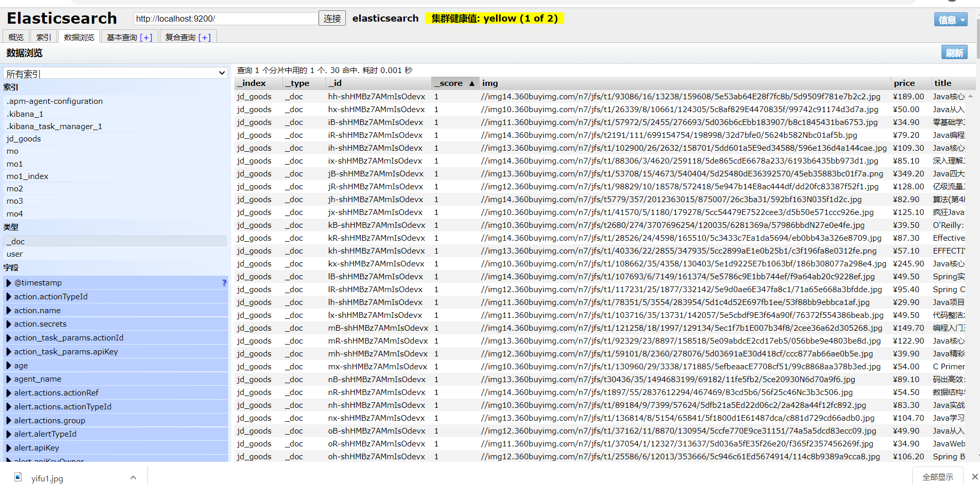
Task: Sort by the _type column header
Action: [304, 83]
